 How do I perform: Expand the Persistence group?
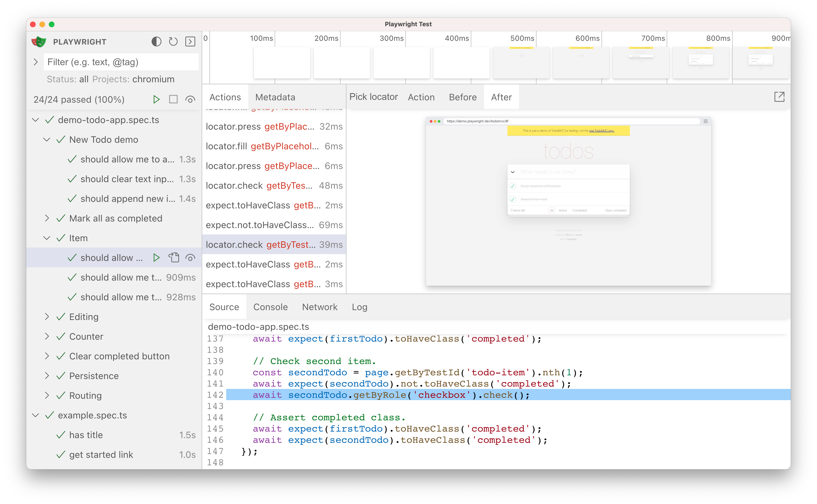click(x=47, y=376)
